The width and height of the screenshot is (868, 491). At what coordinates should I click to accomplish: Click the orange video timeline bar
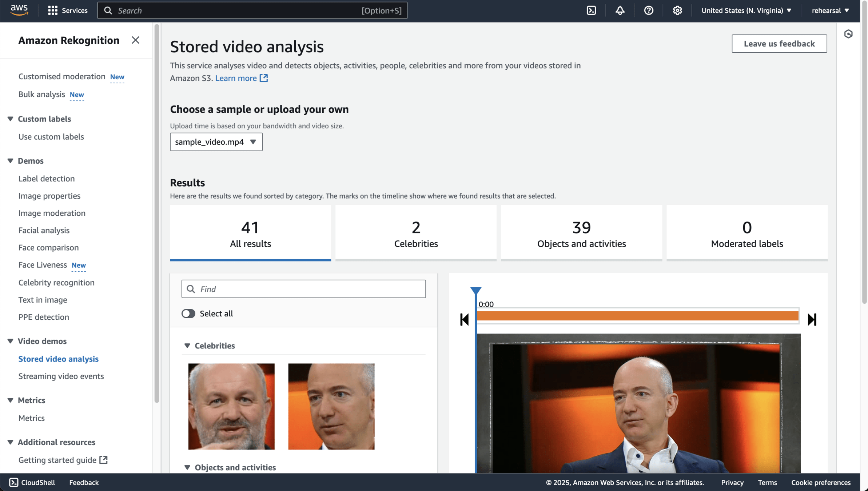point(637,316)
